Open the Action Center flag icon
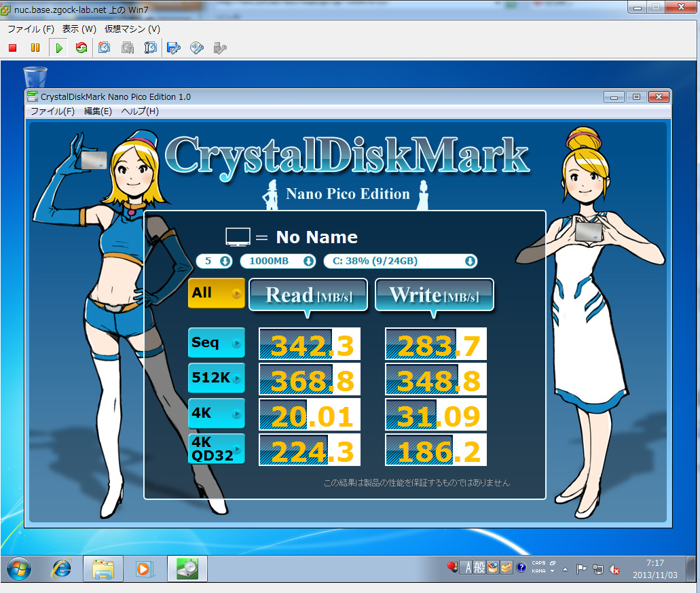This screenshot has height=593, width=700. [x=581, y=569]
